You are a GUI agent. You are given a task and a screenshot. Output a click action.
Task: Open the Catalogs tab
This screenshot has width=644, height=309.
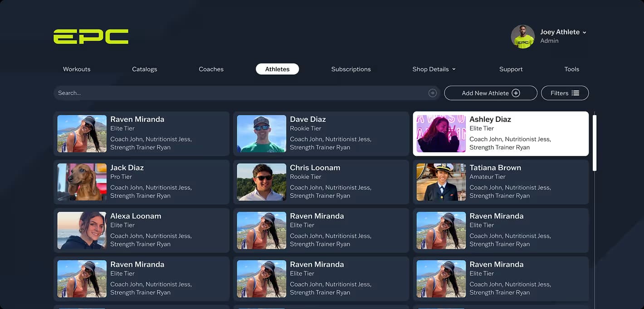pyautogui.click(x=145, y=69)
